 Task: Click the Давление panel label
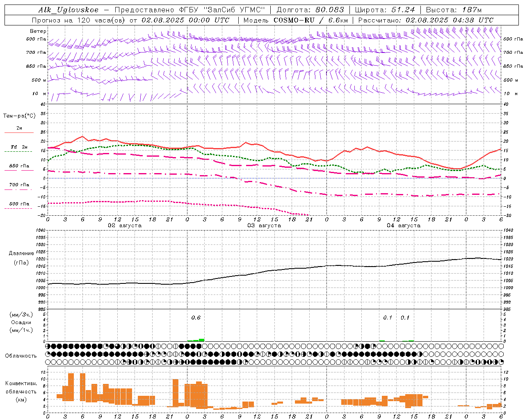(21, 253)
